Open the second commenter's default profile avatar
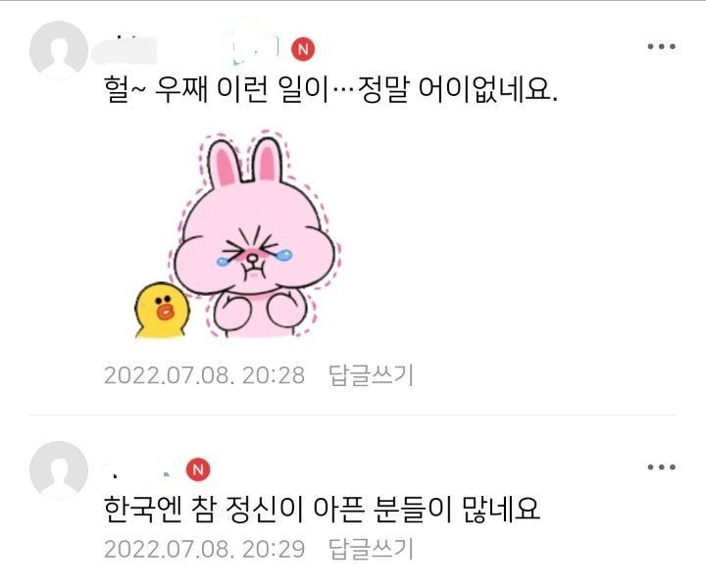This screenshot has height=588, width=706. [59, 470]
